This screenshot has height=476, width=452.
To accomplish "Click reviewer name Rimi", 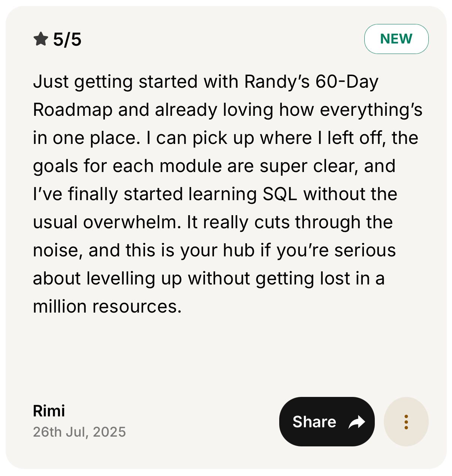I will pos(49,411).
